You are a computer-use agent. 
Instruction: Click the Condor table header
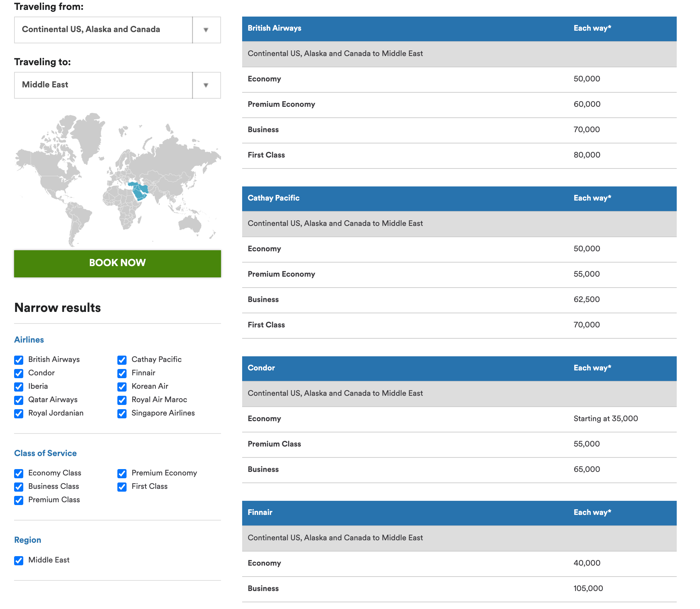[459, 368]
